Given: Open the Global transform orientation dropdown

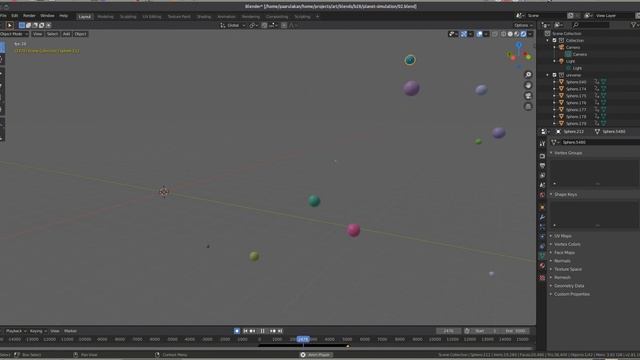Looking at the screenshot, I should tap(233, 25).
